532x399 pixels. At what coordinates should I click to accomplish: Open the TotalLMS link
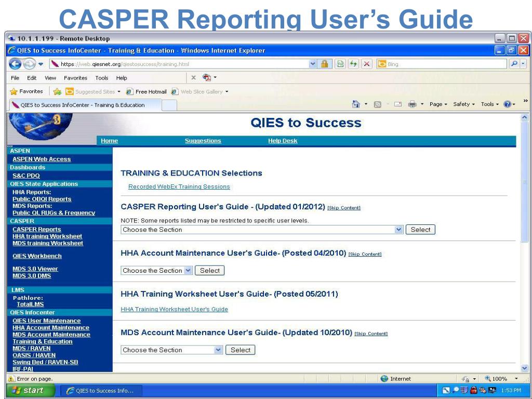30,304
